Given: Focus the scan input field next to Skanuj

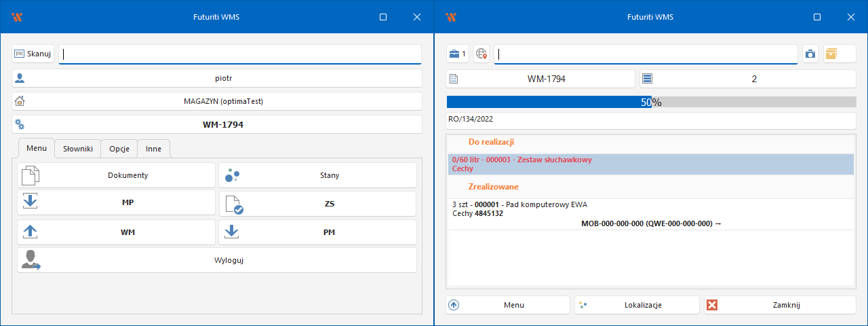Looking at the screenshot, I should pos(240,54).
